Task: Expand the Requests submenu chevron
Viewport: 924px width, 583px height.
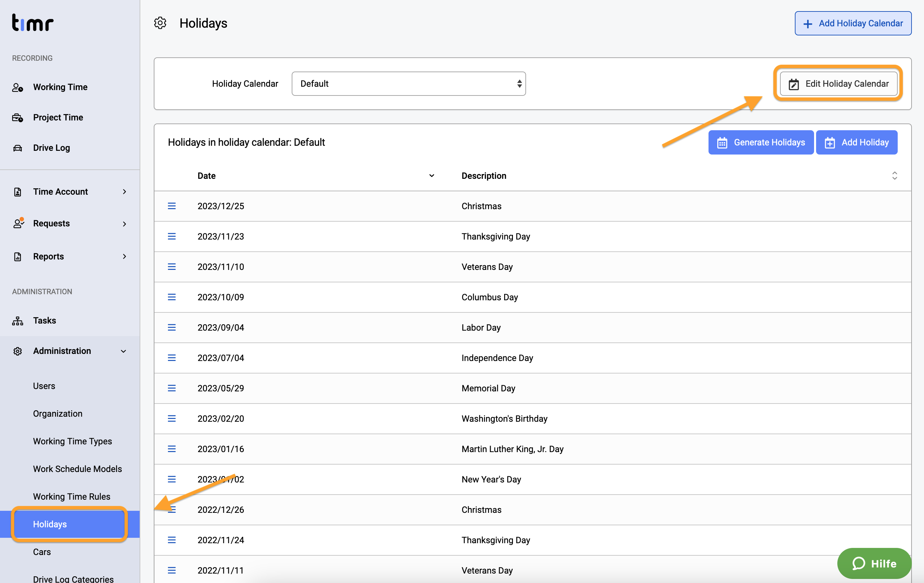Action: point(124,224)
